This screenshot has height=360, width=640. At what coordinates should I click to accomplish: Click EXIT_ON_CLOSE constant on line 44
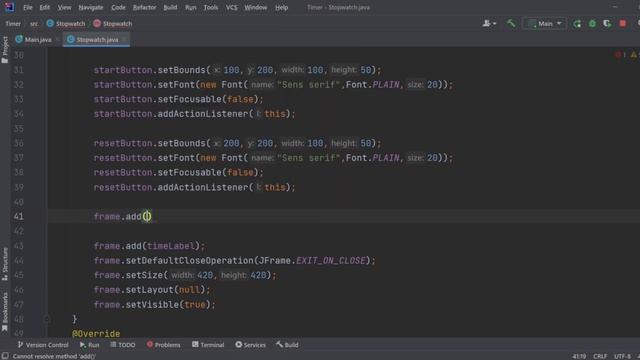331,260
